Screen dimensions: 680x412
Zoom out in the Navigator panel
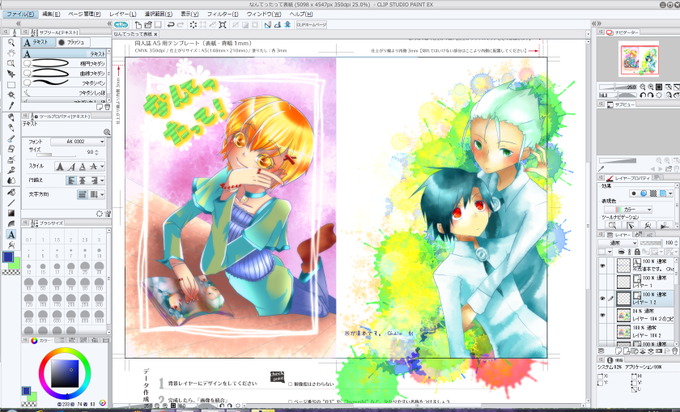click(643, 87)
